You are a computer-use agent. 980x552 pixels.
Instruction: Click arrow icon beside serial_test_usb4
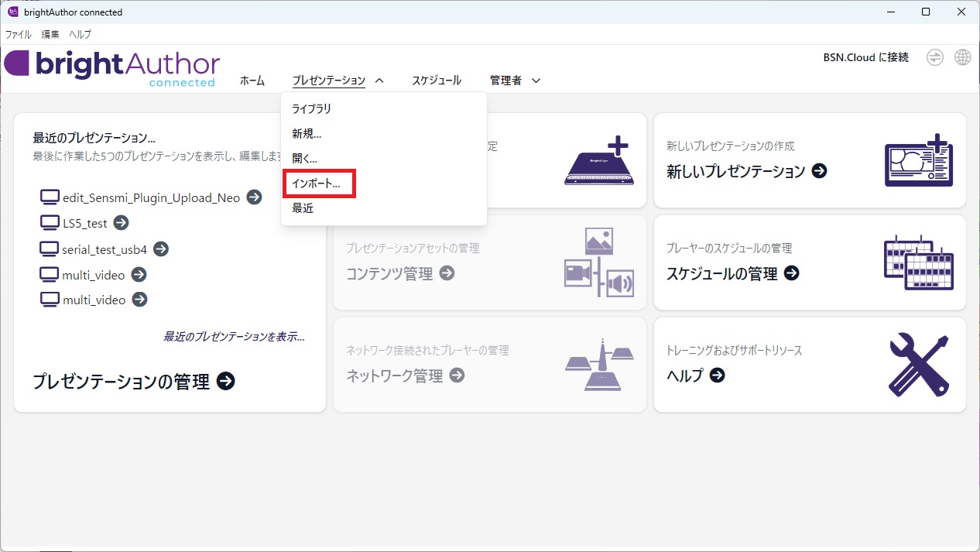tap(160, 249)
